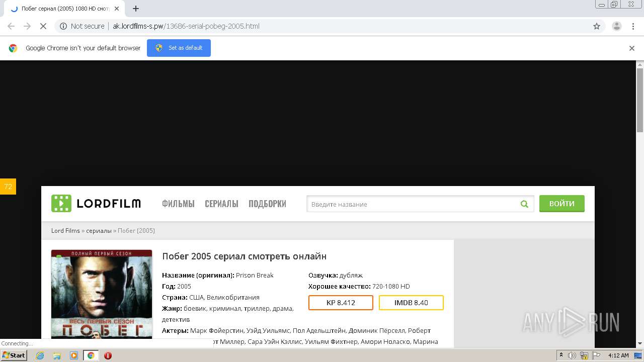This screenshot has width=644, height=362.
Task: Click the Побег 2005 сериал смотреть онлайн heading
Action: click(x=245, y=256)
